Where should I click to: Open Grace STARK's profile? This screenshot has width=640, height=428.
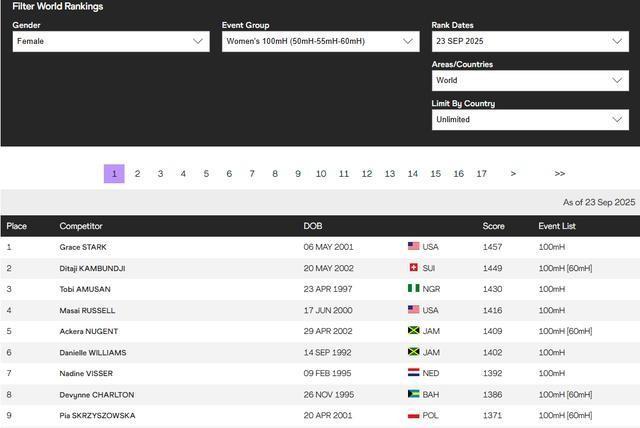(x=83, y=247)
